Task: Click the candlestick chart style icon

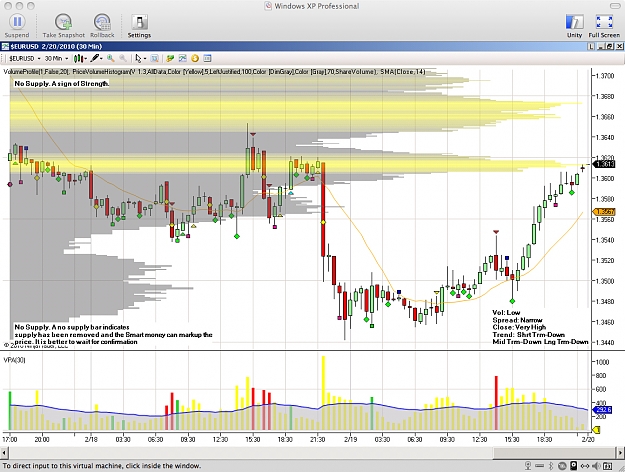Action: point(78,59)
